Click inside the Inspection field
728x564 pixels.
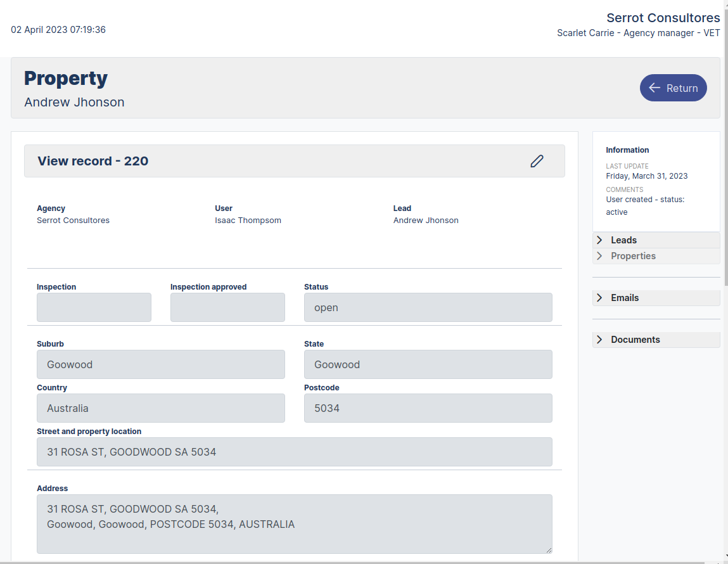(x=94, y=307)
